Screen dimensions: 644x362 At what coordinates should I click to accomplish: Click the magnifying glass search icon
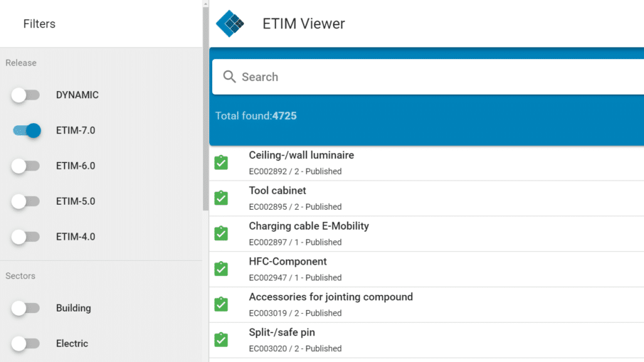[x=229, y=77]
